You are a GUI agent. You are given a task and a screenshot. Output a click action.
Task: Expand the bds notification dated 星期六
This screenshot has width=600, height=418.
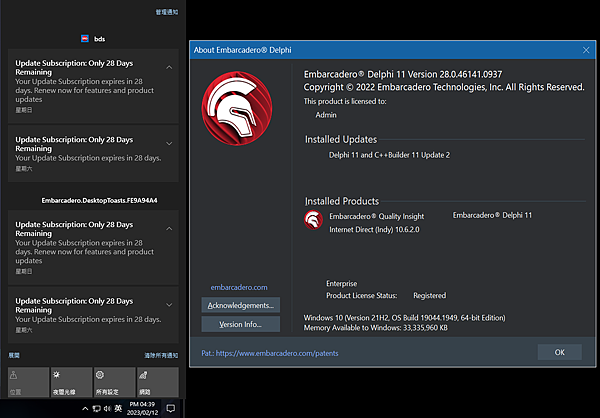pos(169,144)
